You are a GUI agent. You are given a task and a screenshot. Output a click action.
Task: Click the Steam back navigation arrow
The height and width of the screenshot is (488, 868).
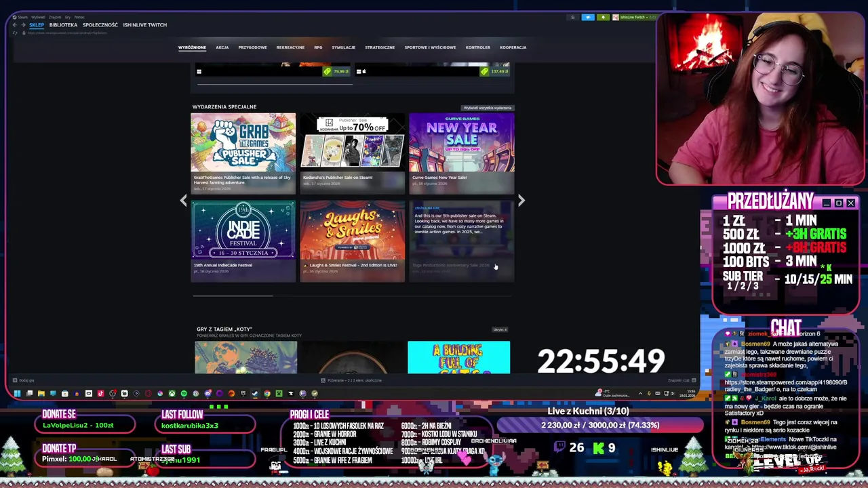pos(14,25)
